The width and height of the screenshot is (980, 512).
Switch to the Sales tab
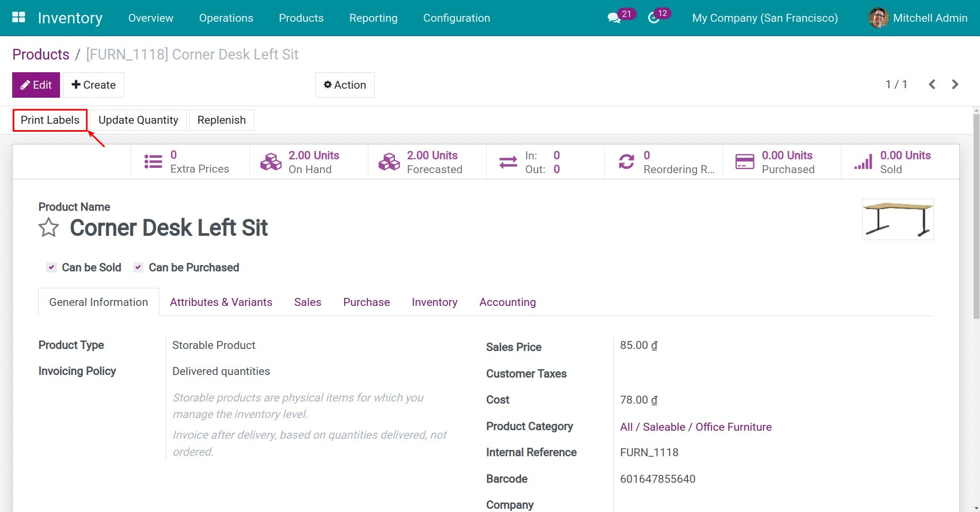pyautogui.click(x=308, y=302)
